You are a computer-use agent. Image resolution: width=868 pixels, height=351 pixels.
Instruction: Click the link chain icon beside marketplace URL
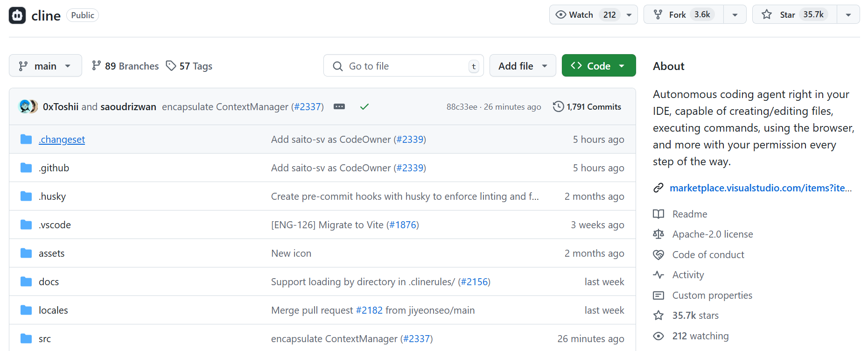coord(658,188)
